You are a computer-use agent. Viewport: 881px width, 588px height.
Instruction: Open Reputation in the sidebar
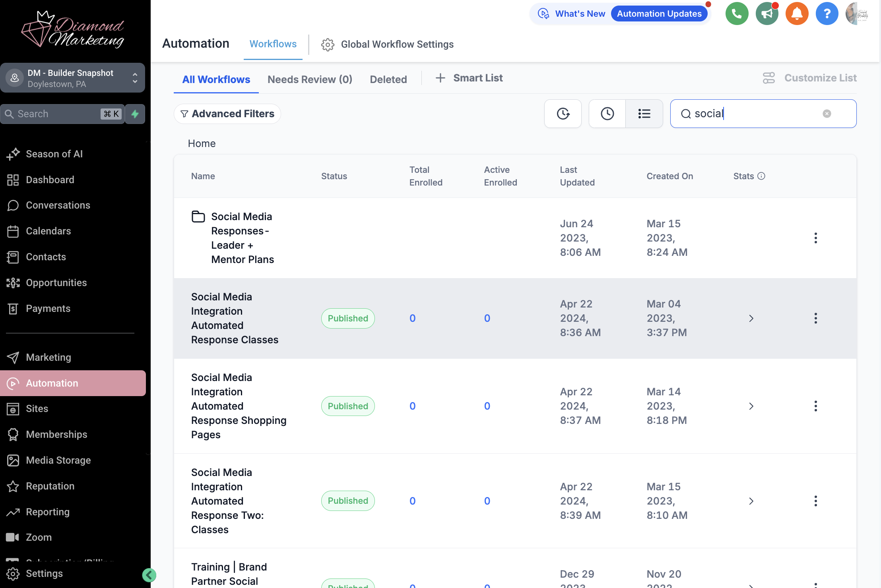point(50,486)
